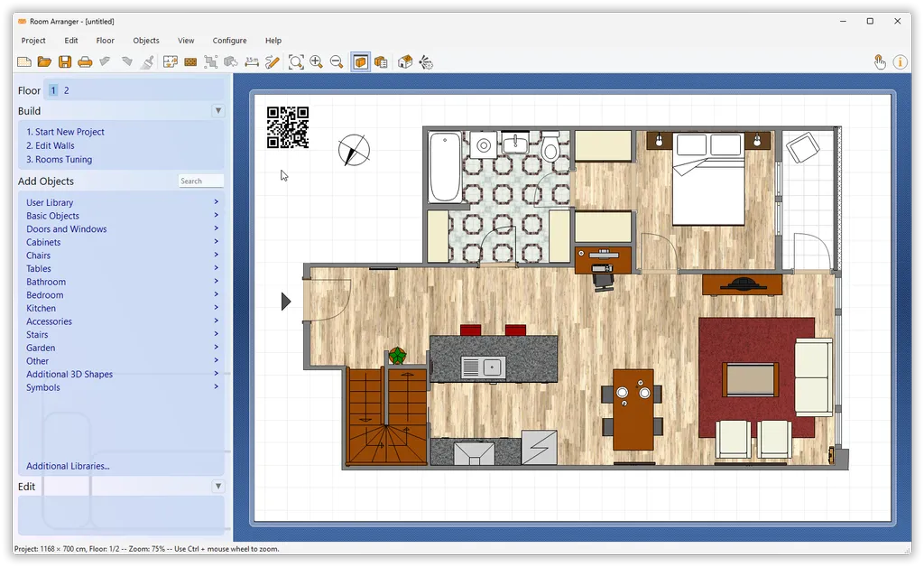The width and height of the screenshot is (924, 567).
Task: Zoom in using the magnifier plus icon
Action: (x=317, y=62)
